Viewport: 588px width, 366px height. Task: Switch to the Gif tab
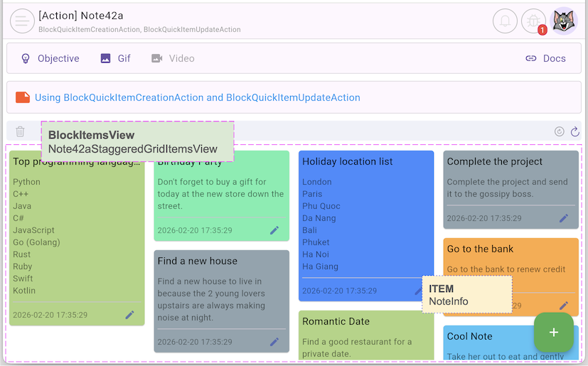pyautogui.click(x=115, y=58)
